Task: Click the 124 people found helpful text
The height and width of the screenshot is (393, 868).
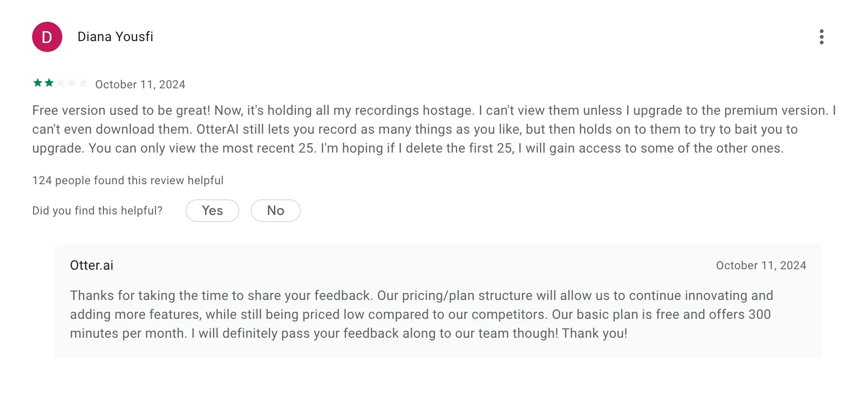Action: [x=128, y=180]
